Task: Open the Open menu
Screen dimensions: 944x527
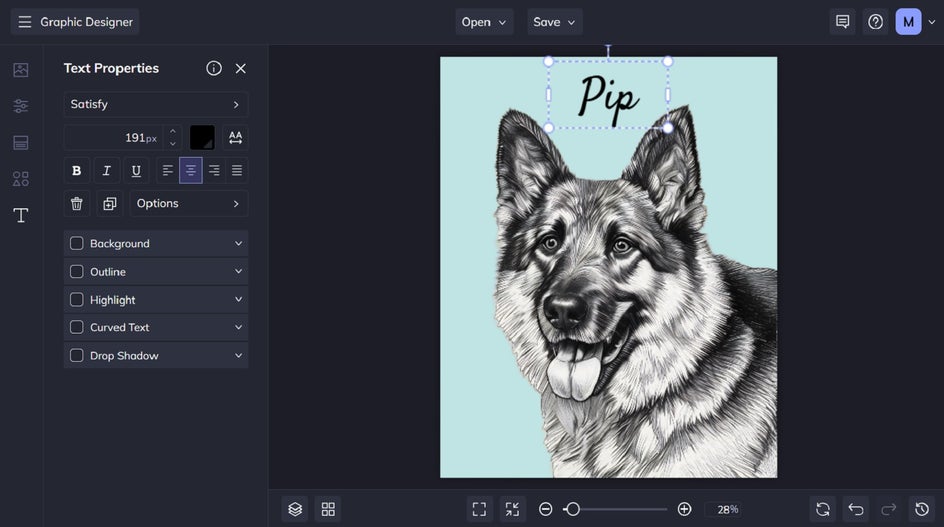Action: pyautogui.click(x=484, y=22)
